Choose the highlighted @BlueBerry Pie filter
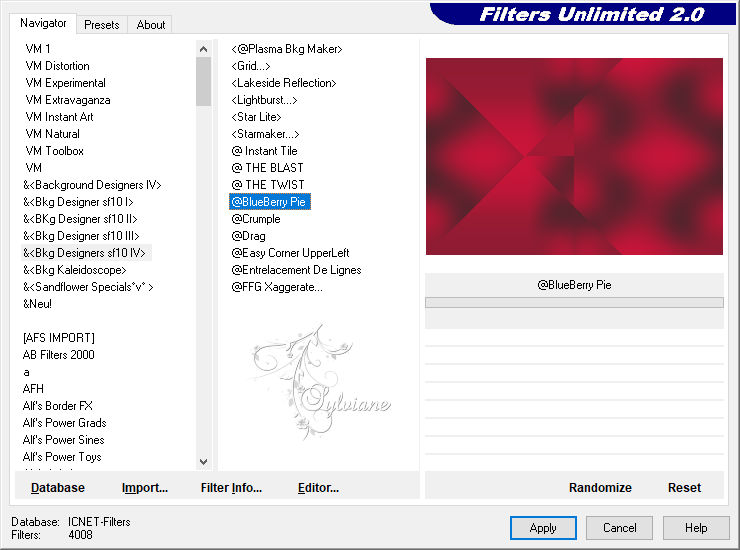The width and height of the screenshot is (740, 550). (269, 202)
